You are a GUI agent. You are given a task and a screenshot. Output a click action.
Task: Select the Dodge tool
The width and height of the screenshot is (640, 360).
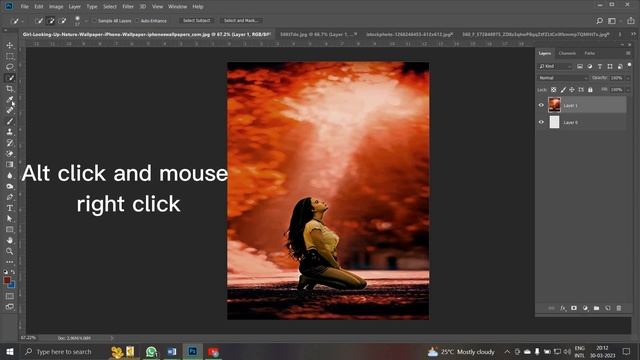(9, 186)
